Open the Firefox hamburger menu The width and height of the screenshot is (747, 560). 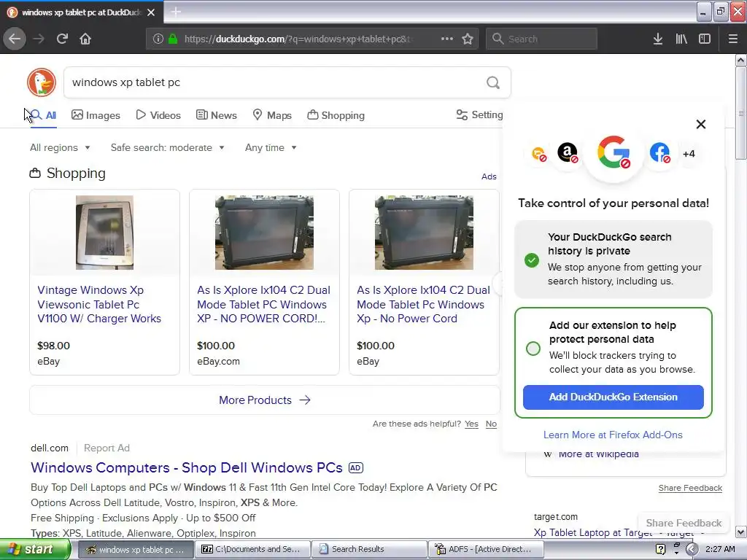pyautogui.click(x=733, y=39)
